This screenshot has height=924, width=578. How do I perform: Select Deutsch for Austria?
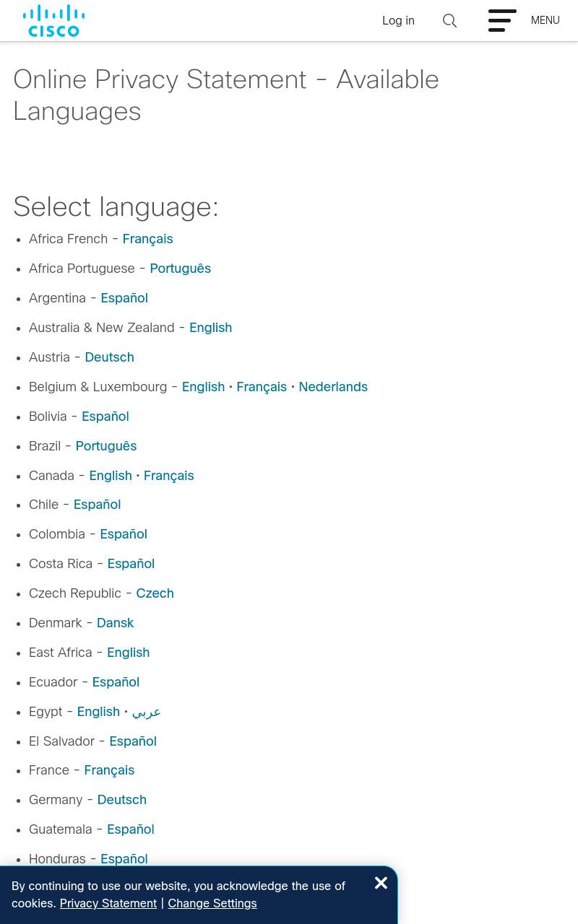point(109,358)
